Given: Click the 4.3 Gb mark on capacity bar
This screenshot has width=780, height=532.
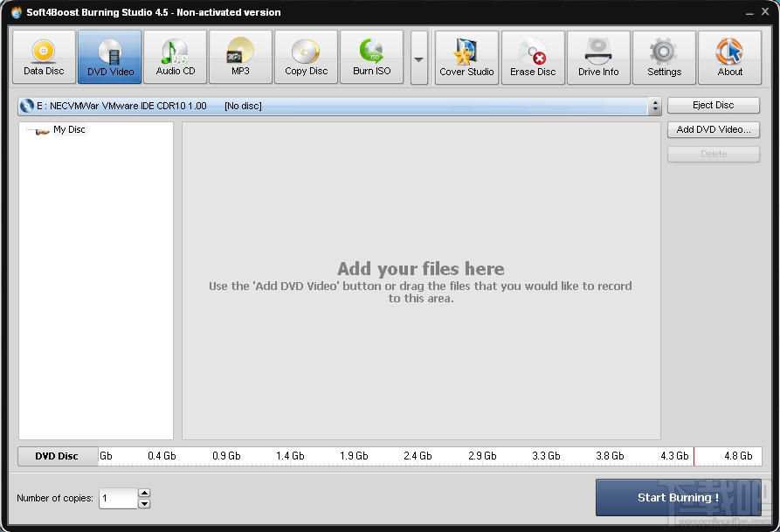Looking at the screenshot, I should coord(674,456).
